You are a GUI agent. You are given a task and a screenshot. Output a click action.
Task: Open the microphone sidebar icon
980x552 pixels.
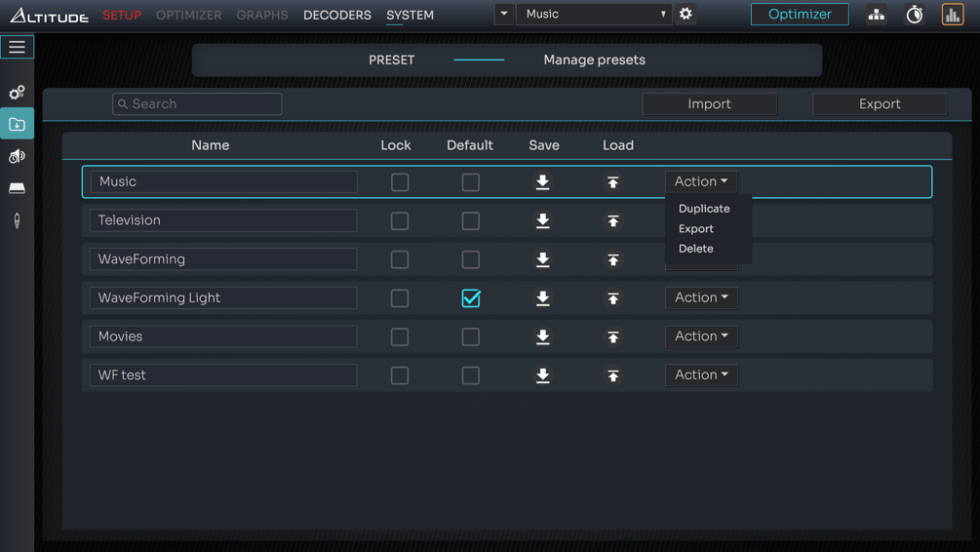pyautogui.click(x=17, y=220)
